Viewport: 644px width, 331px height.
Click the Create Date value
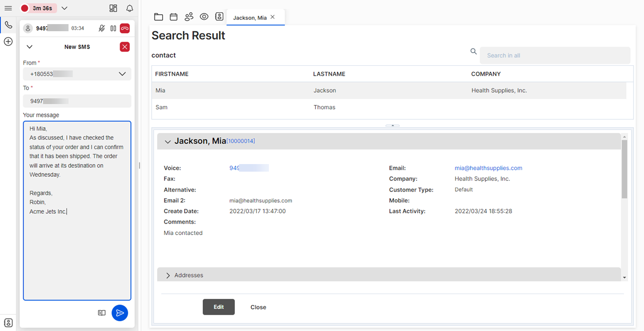point(258,211)
